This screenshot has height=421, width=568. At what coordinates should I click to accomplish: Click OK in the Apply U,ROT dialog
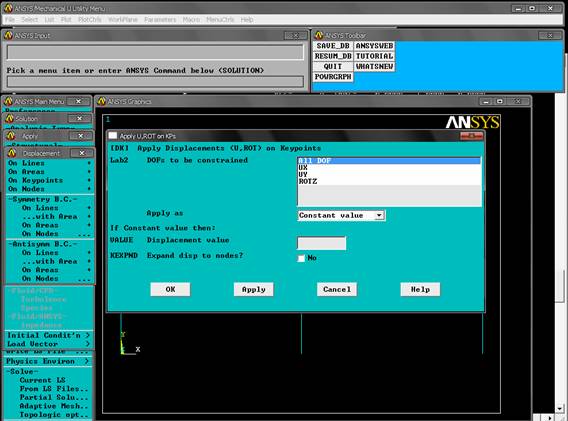point(170,289)
